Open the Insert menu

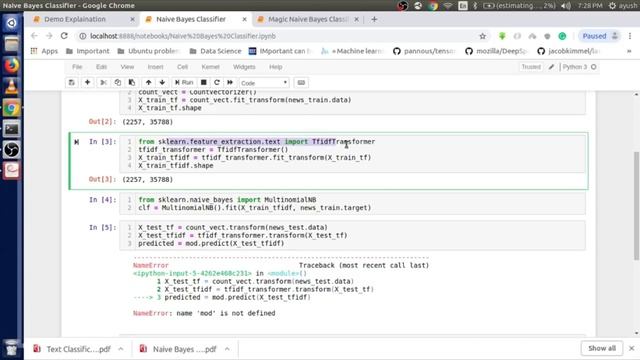click(x=155, y=67)
